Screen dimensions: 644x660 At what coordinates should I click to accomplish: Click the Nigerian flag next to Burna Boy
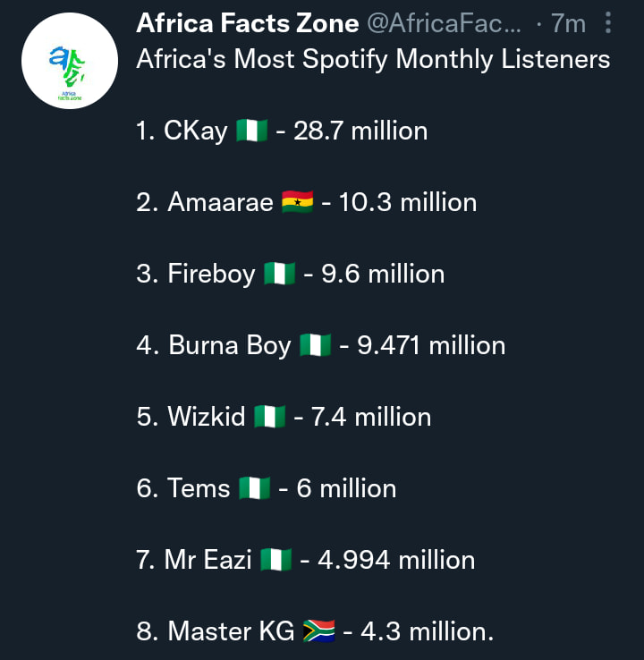coord(315,344)
